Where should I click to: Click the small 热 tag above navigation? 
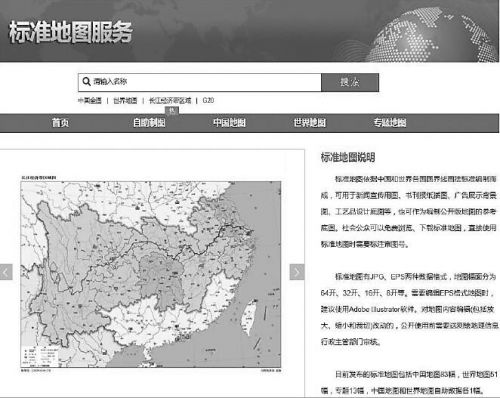tap(172, 110)
